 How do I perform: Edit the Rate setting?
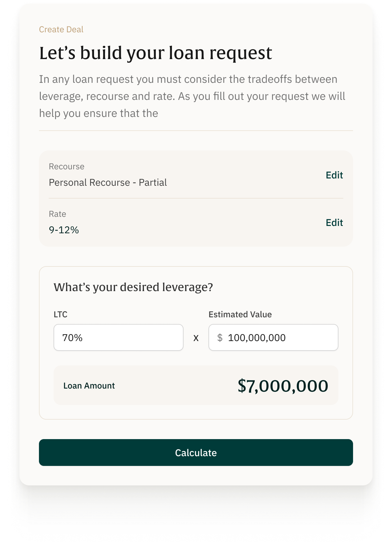tap(334, 223)
